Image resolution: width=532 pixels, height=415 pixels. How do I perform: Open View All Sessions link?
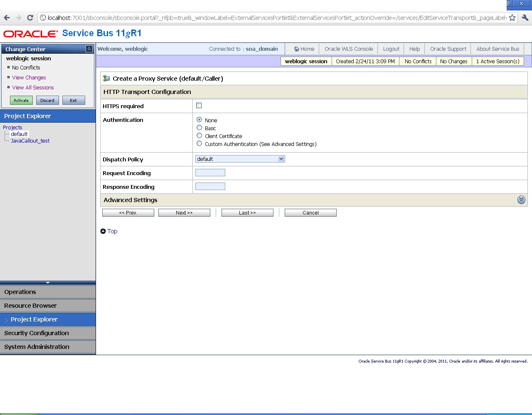click(x=33, y=87)
